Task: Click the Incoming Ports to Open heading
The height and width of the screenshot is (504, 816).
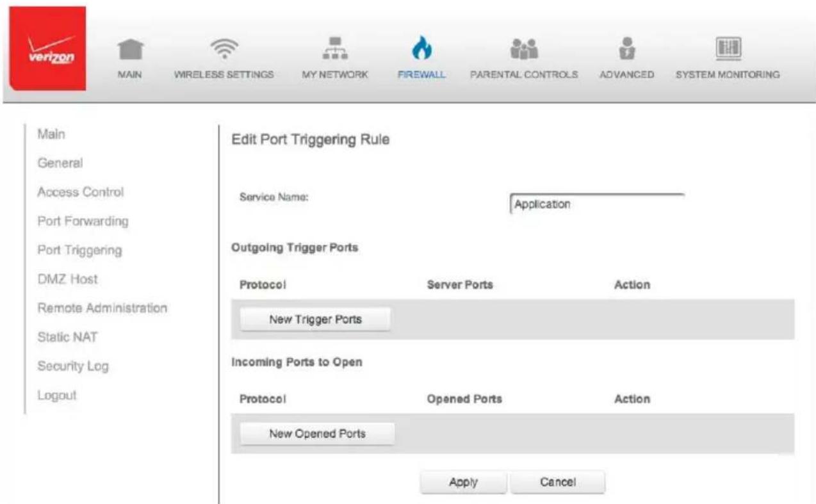Action: click(297, 362)
